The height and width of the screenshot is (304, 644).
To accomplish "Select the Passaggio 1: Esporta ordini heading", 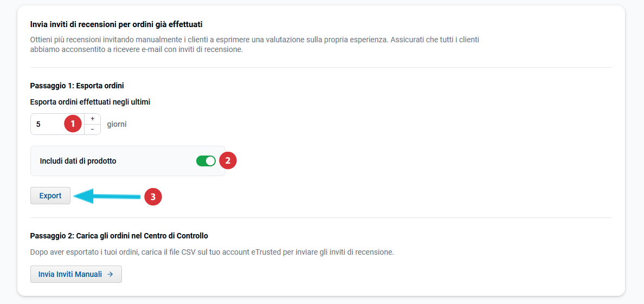I will tap(78, 85).
